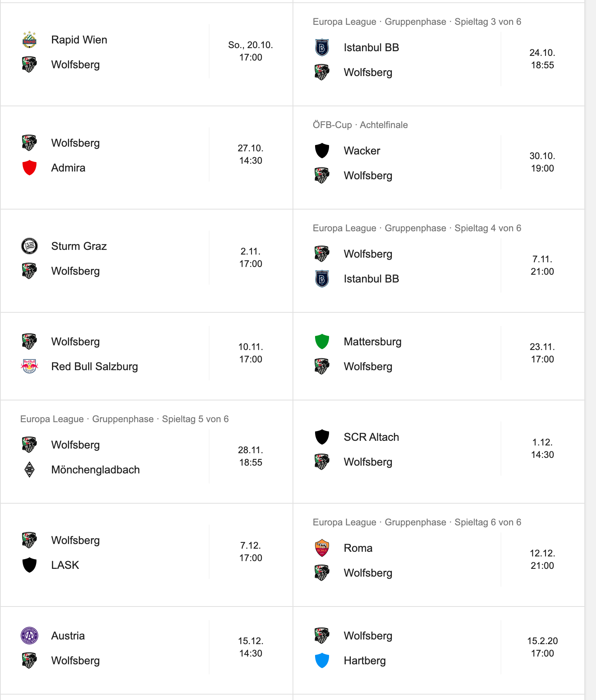Click the black LASK shield icon

pos(29,565)
